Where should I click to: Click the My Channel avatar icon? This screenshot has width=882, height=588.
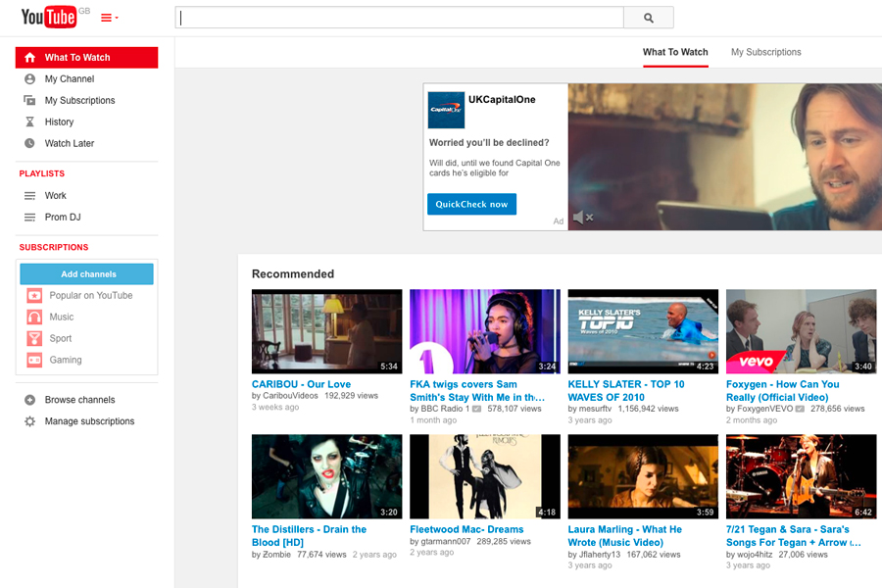[x=29, y=78]
